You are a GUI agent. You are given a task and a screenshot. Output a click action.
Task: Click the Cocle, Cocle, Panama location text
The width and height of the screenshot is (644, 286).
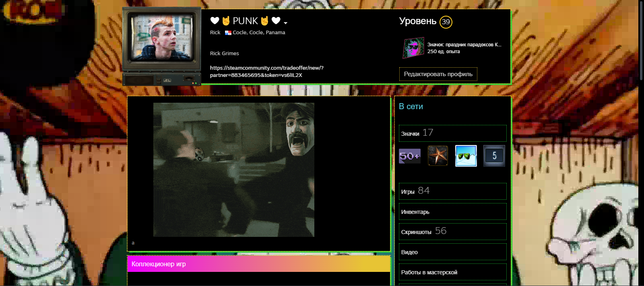pos(259,33)
